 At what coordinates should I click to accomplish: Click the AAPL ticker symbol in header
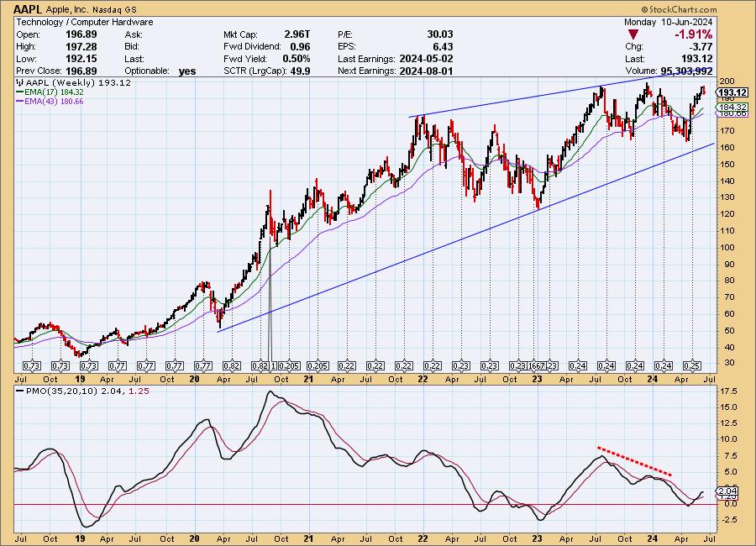(x=28, y=9)
